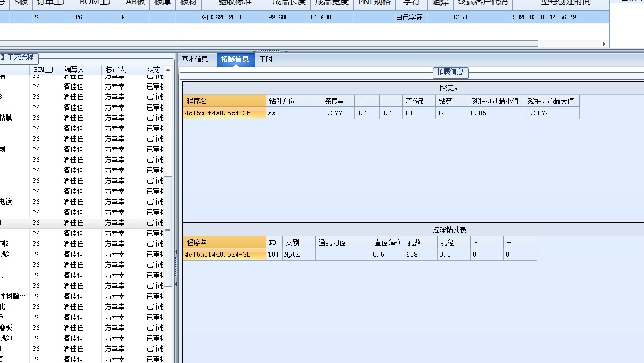The image size is (644, 363).
Task: Click the 深度mm column header
Action: click(x=337, y=101)
